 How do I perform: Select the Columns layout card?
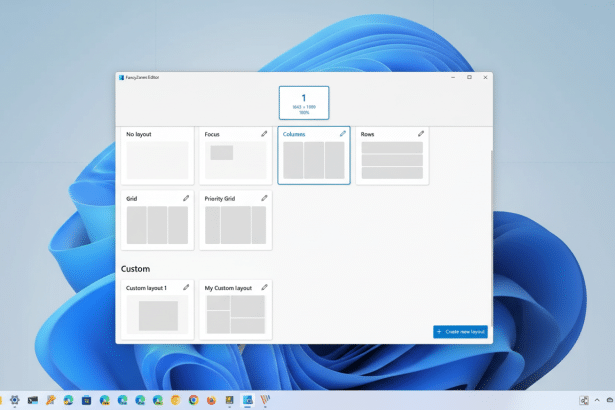click(x=314, y=155)
